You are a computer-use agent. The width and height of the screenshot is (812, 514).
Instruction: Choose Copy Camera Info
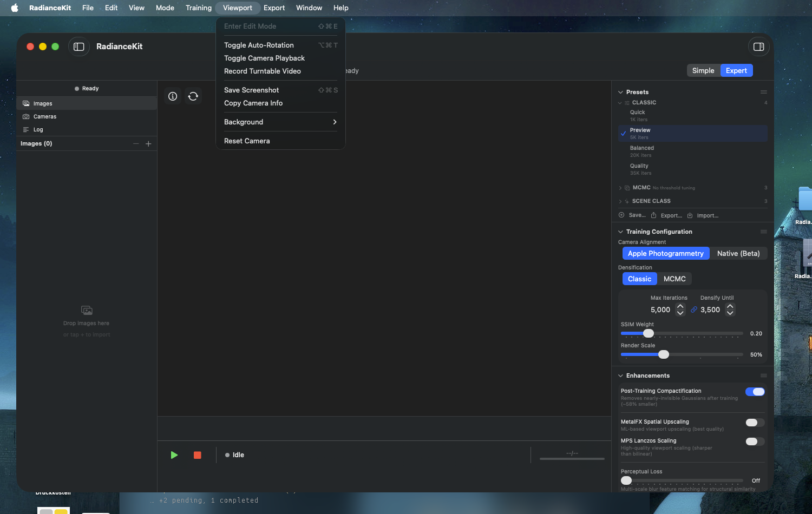(280, 103)
